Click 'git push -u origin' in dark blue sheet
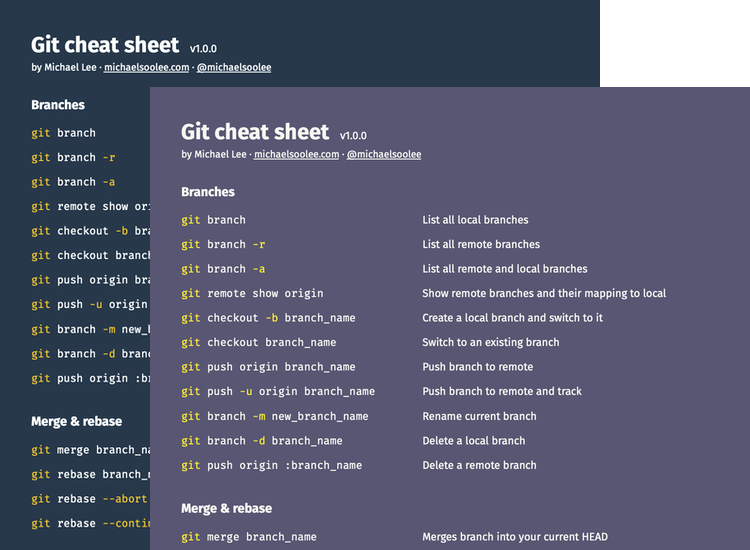 coord(90,304)
